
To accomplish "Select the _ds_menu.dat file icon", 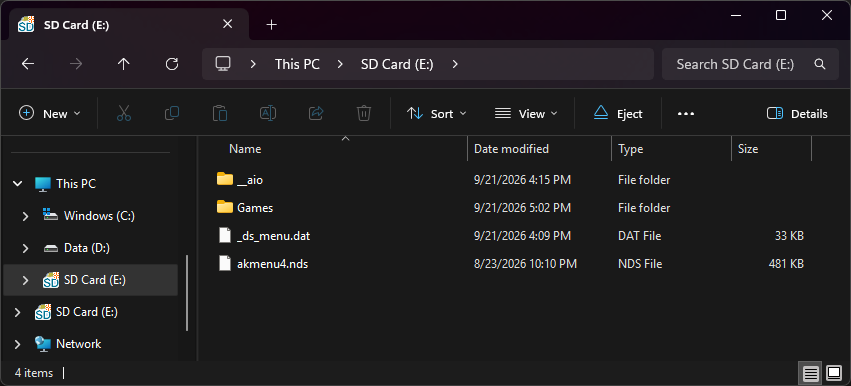I will 225,236.
